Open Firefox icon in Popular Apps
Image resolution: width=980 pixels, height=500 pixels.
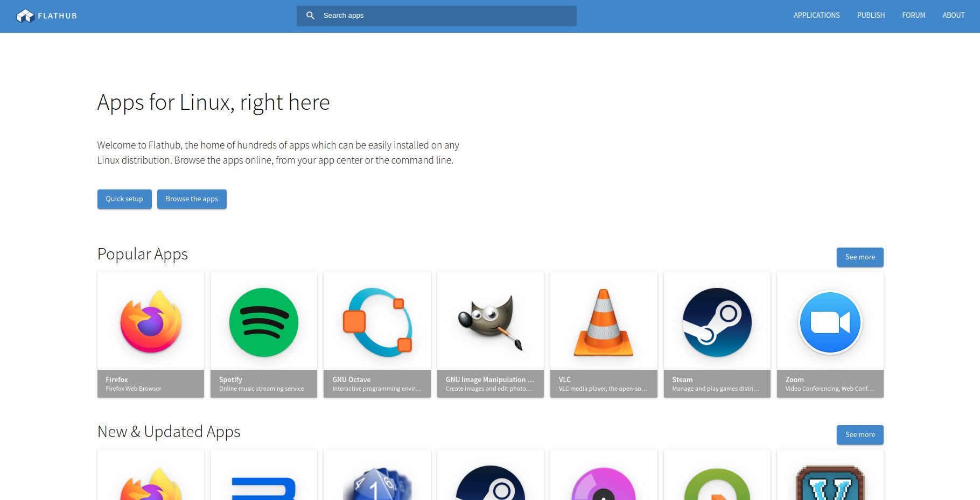tap(151, 321)
